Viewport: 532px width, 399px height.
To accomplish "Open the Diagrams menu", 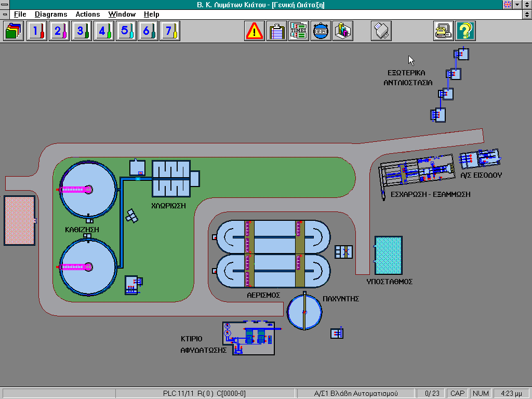I will point(51,15).
